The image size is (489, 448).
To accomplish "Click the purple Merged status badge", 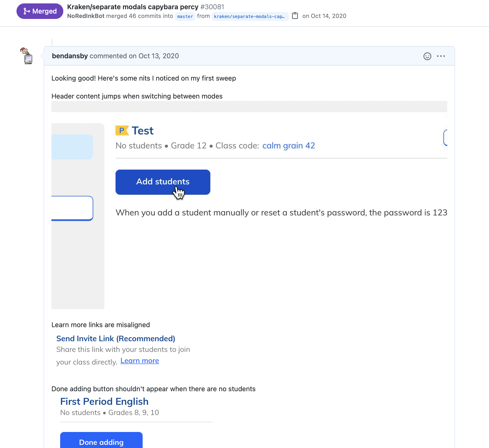I will click(x=40, y=11).
